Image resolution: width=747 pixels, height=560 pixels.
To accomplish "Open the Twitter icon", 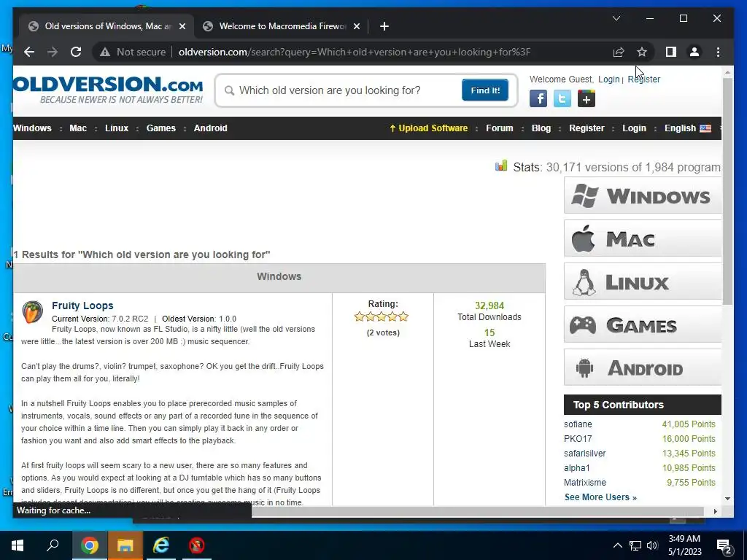I will tap(562, 99).
